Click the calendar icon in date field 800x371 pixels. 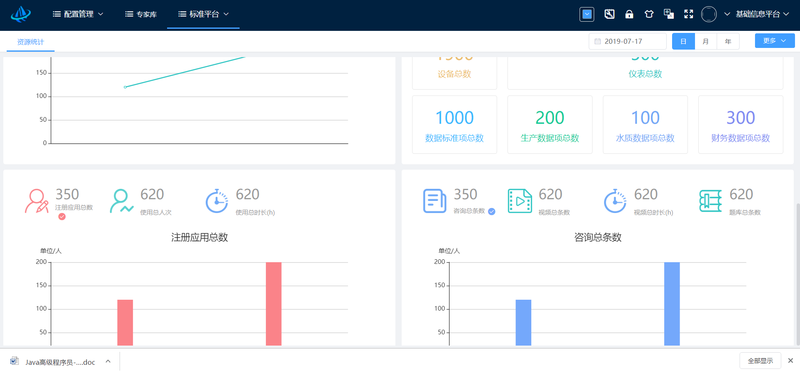coord(597,41)
